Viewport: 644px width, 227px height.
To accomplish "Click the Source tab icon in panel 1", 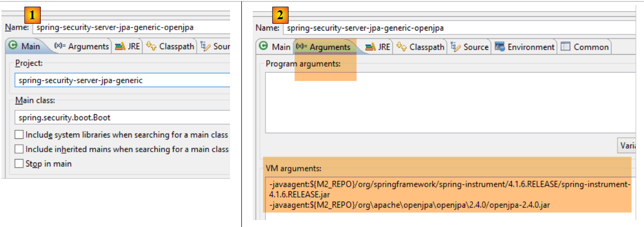I will [205, 46].
